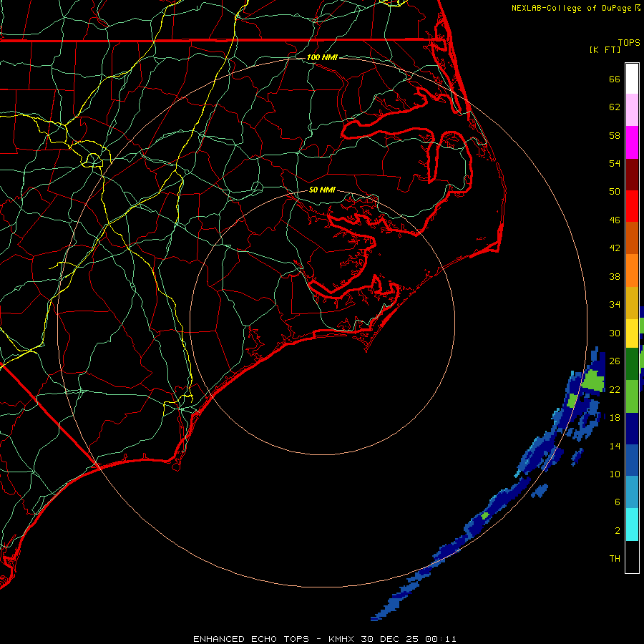Click the black TH legend swatch
644x644 pixels.
632,557
